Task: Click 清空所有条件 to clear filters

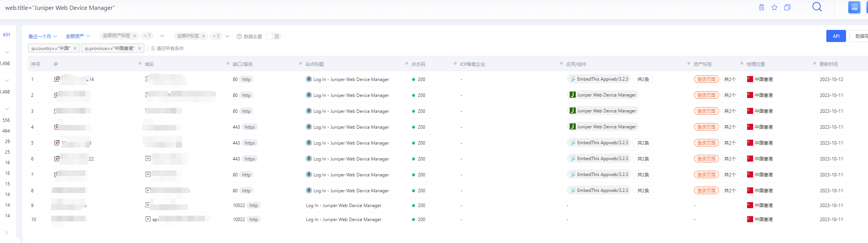Action: click(x=168, y=48)
